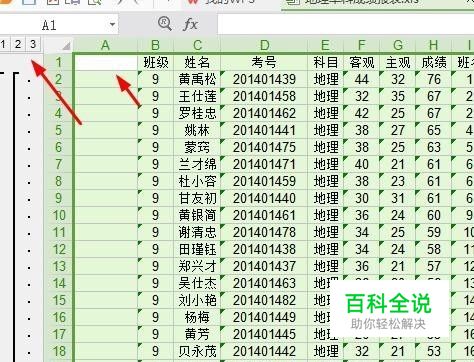Click the formula bar input area
Image resolution: width=474 pixels, height=362 pixels.
tap(346, 25)
